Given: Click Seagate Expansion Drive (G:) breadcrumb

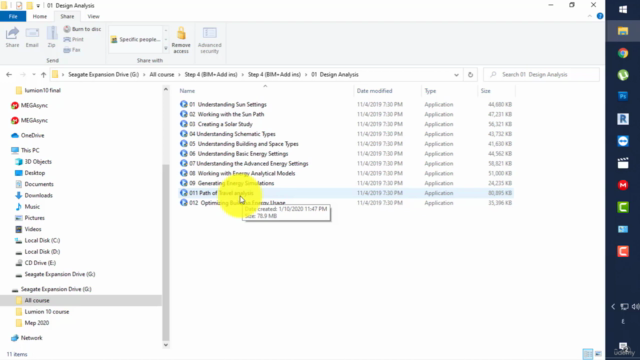Looking at the screenshot, I should click(104, 75).
